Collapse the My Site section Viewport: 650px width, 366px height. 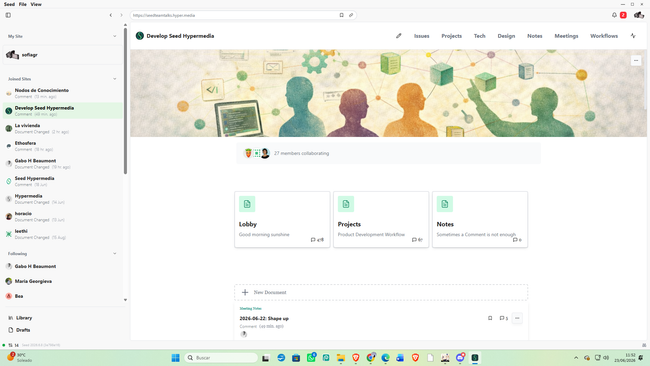click(115, 36)
